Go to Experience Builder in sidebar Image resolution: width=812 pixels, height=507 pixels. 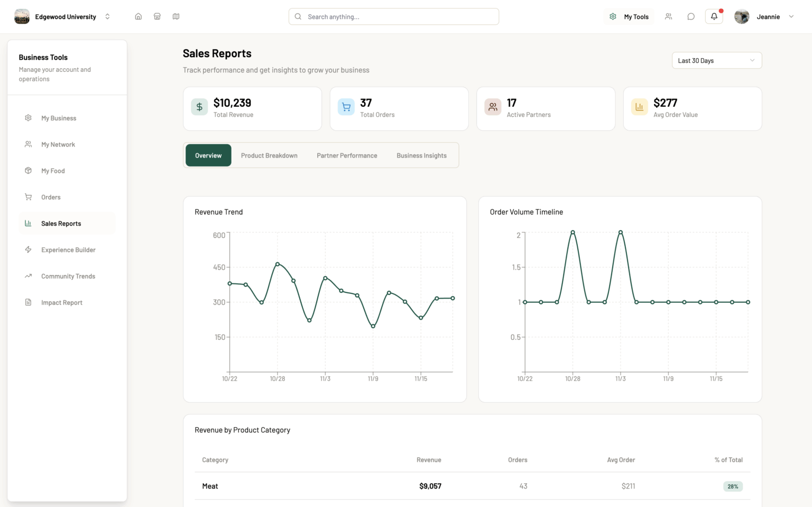[x=68, y=250]
